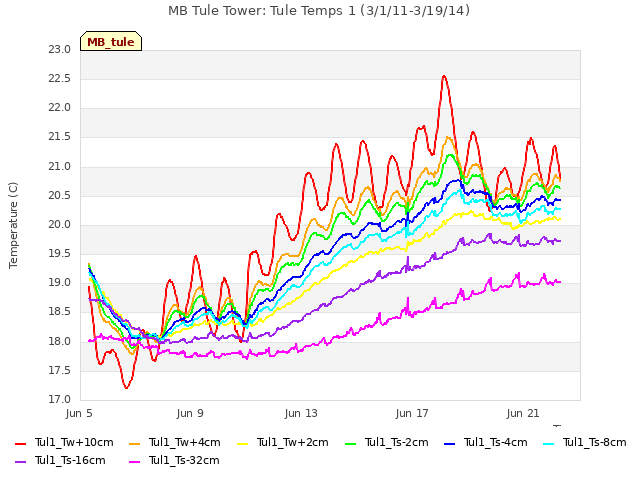Select the Tul1_Ts-4cm legend label
This screenshot has width=640, height=480.
point(496,442)
